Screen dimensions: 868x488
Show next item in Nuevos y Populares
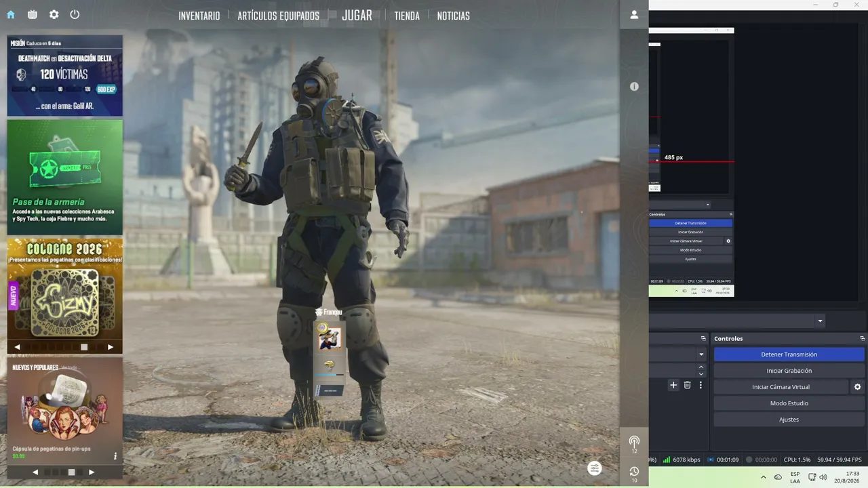[x=92, y=472]
